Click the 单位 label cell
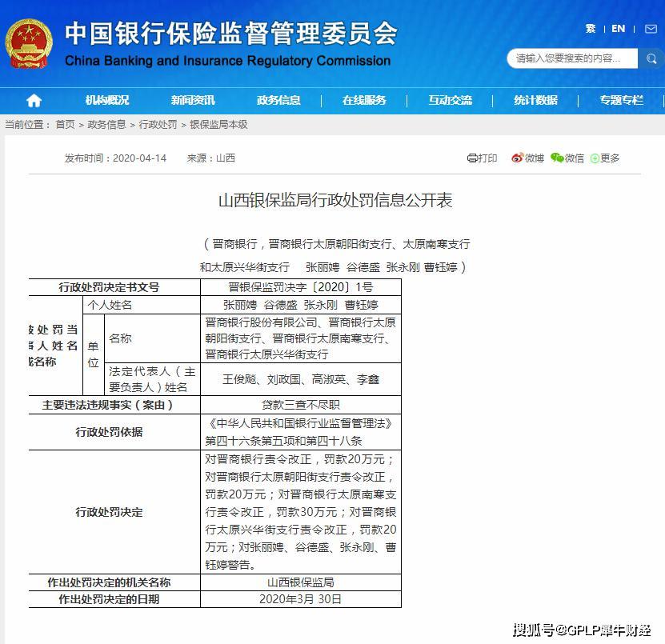The image size is (665, 644). [x=94, y=354]
